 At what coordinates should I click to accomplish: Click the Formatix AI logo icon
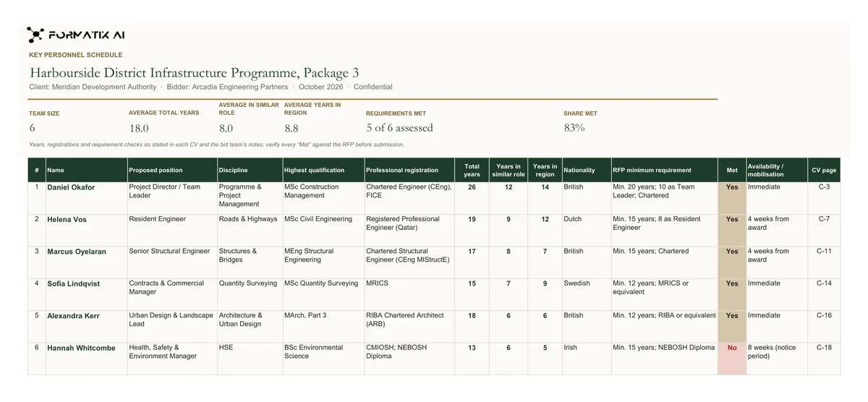35,35
